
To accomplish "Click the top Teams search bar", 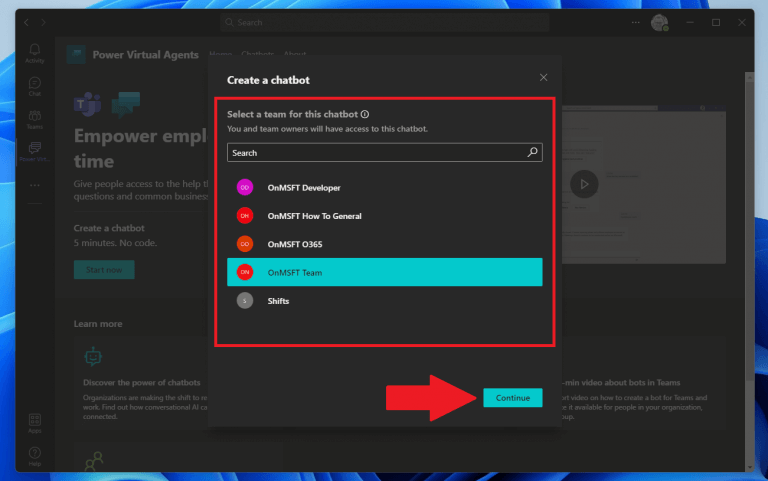I will (384, 23).
